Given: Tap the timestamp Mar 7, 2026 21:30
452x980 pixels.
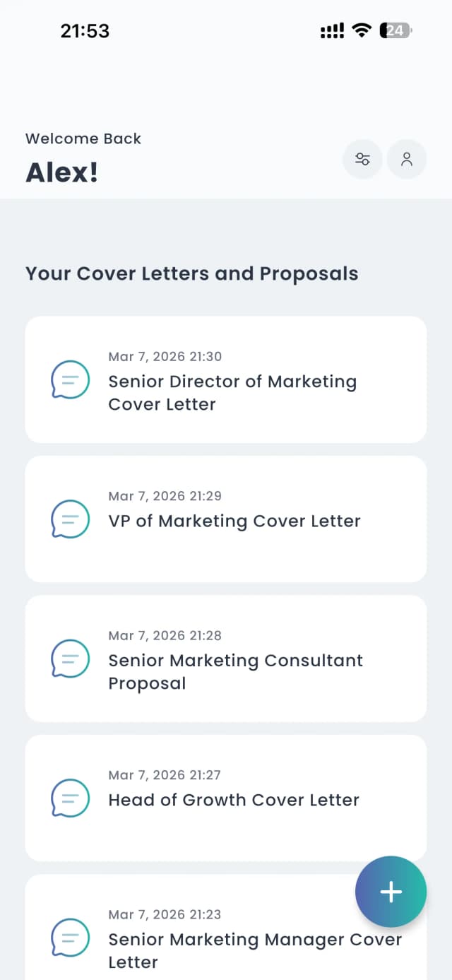Looking at the screenshot, I should (x=165, y=357).
